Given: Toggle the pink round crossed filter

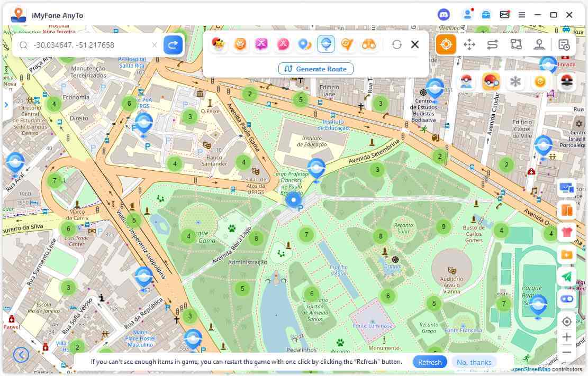Looking at the screenshot, I should [283, 44].
